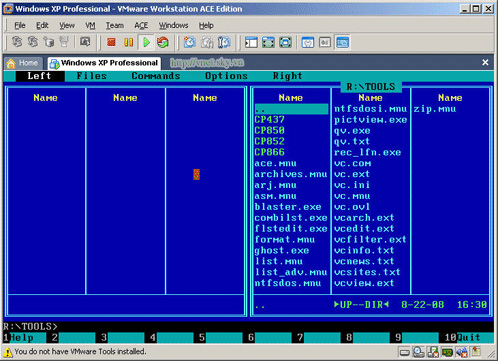Power on the VM with green play icon
Viewport: 498px width, 361px height.
[146, 42]
